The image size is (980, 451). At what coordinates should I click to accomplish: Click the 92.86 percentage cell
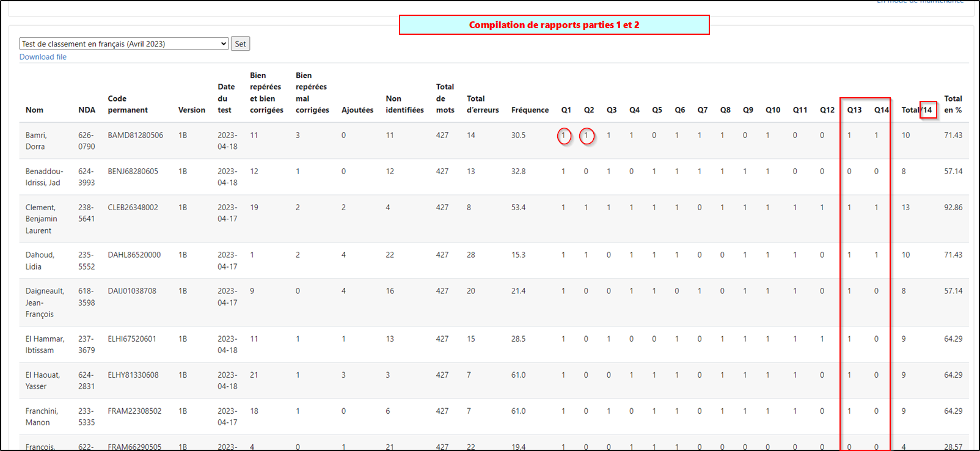[953, 208]
